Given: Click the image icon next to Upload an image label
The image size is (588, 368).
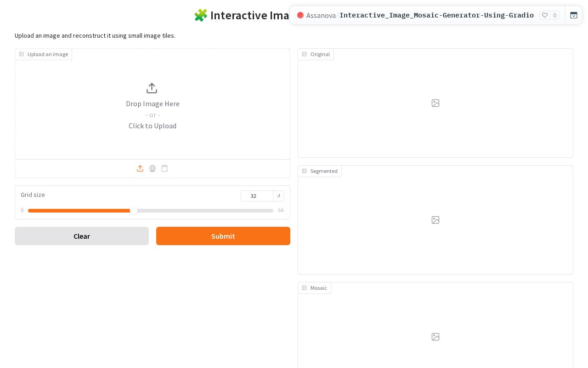Looking at the screenshot, I should (21, 54).
